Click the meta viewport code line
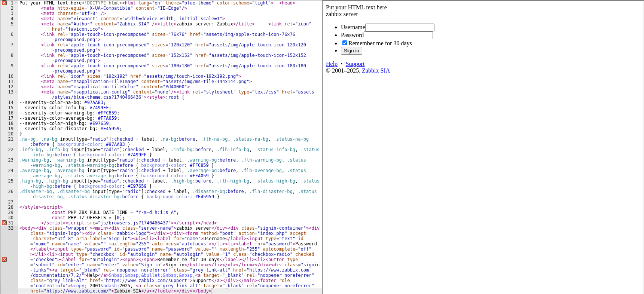644x294 pixels. (x=133, y=19)
